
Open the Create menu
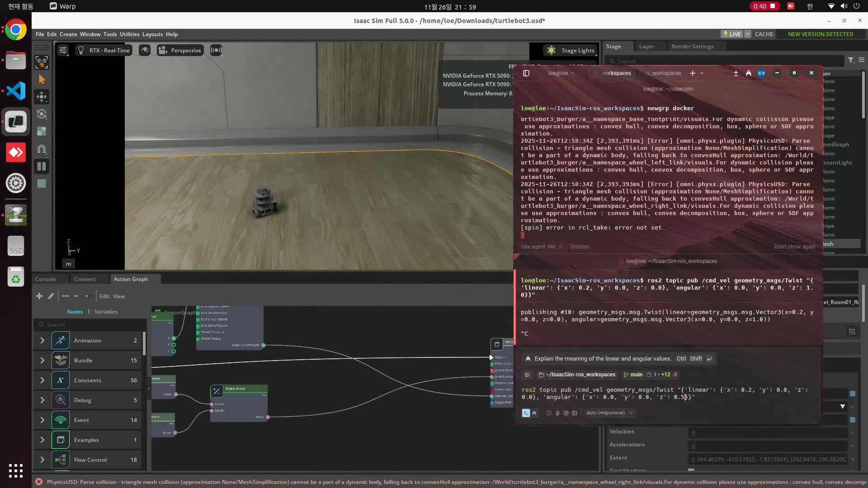click(x=68, y=34)
